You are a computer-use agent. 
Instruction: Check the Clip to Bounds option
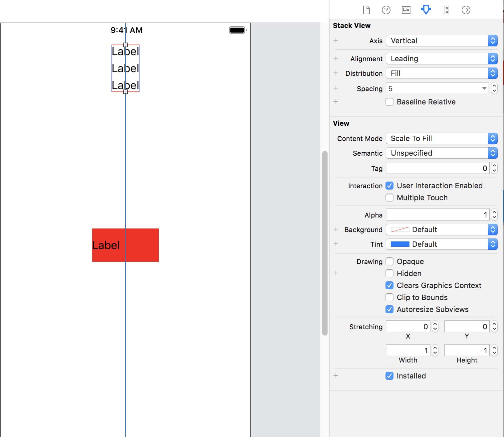(389, 297)
